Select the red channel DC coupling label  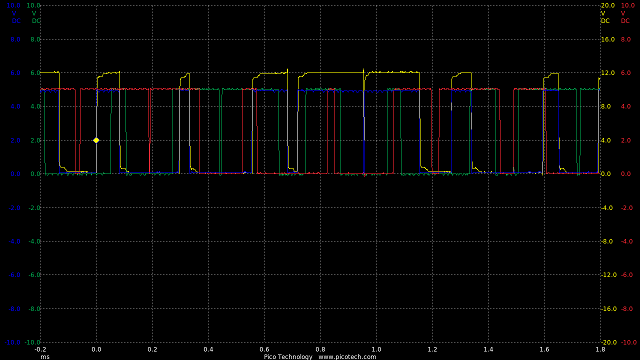[x=625, y=21]
